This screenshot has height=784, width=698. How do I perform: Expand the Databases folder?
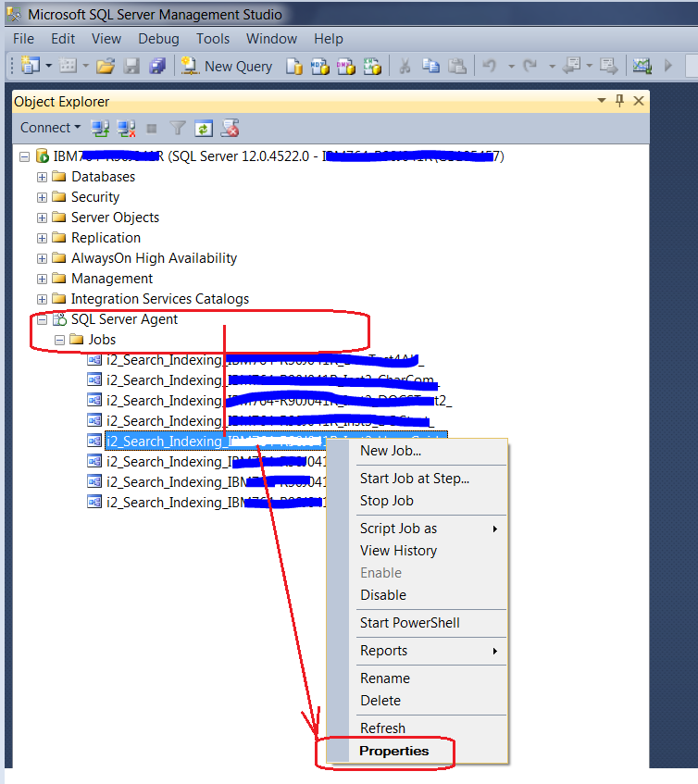(42, 177)
